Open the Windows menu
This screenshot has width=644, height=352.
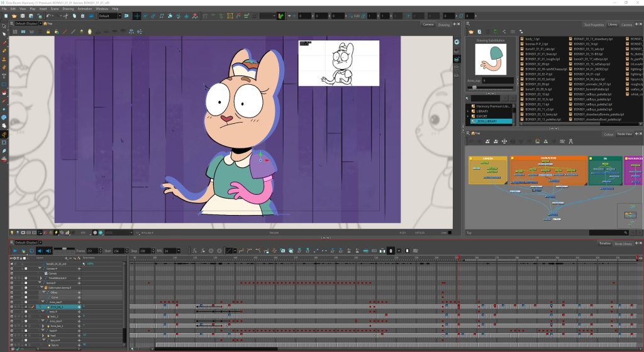coord(102,9)
